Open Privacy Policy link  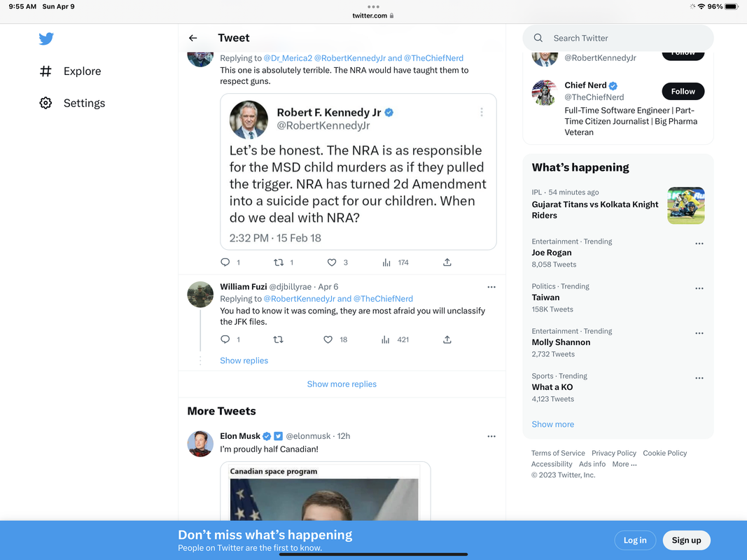pos(613,453)
